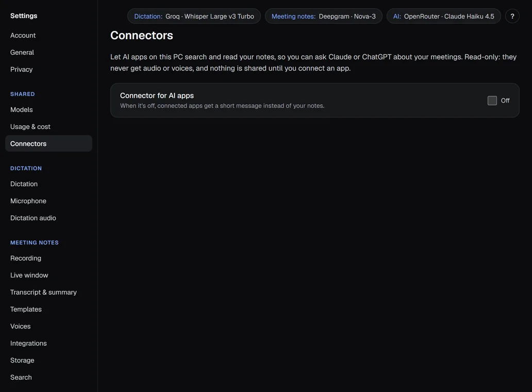Open Transcript & summary settings
The image size is (532, 392).
pyautogui.click(x=48, y=292)
